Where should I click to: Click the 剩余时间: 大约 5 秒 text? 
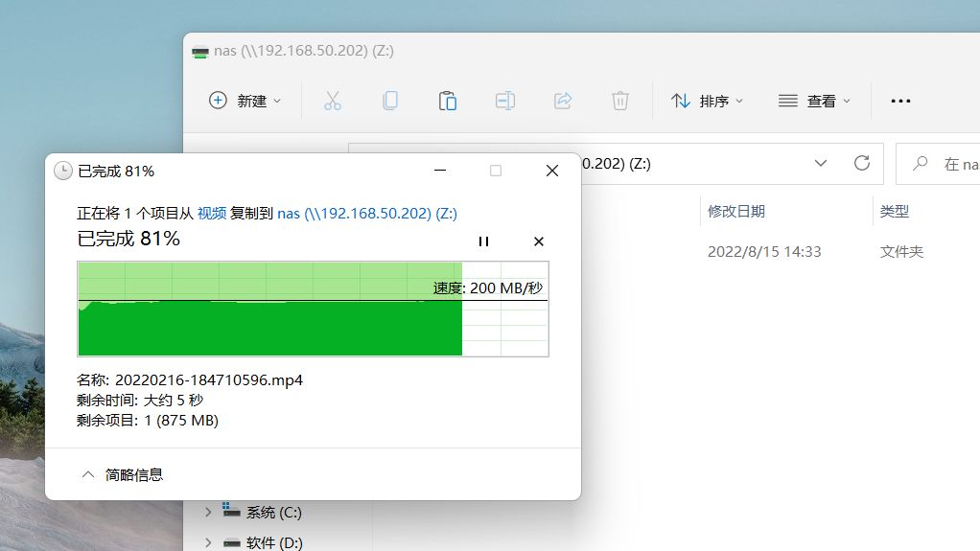coord(140,400)
